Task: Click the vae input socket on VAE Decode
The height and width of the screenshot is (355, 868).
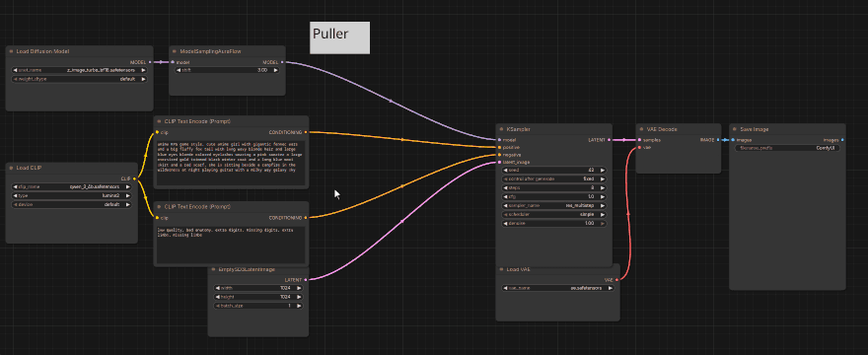Action: pos(639,148)
